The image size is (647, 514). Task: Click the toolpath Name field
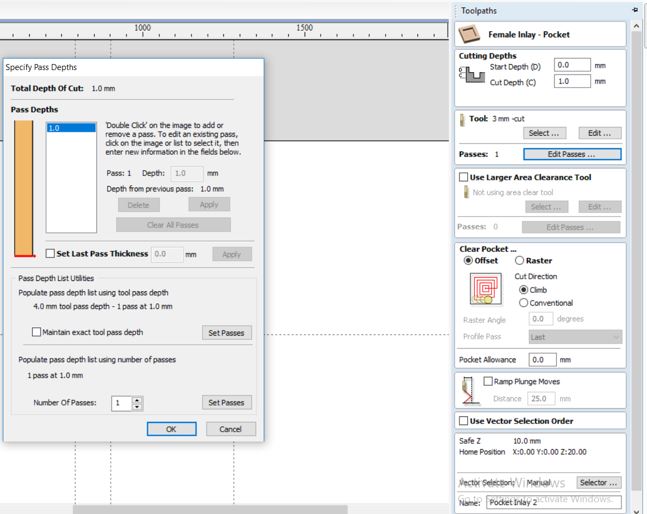554,502
